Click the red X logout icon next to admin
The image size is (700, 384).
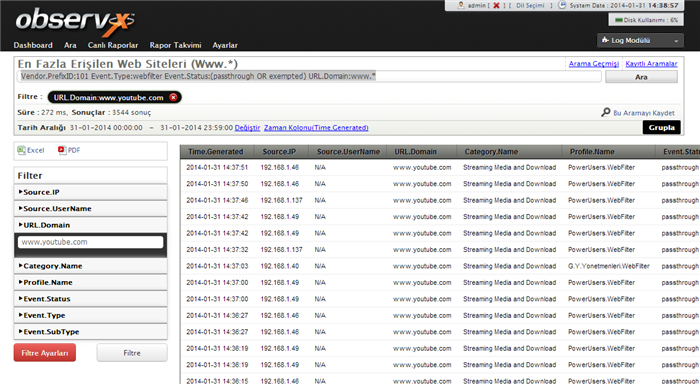[496, 5]
